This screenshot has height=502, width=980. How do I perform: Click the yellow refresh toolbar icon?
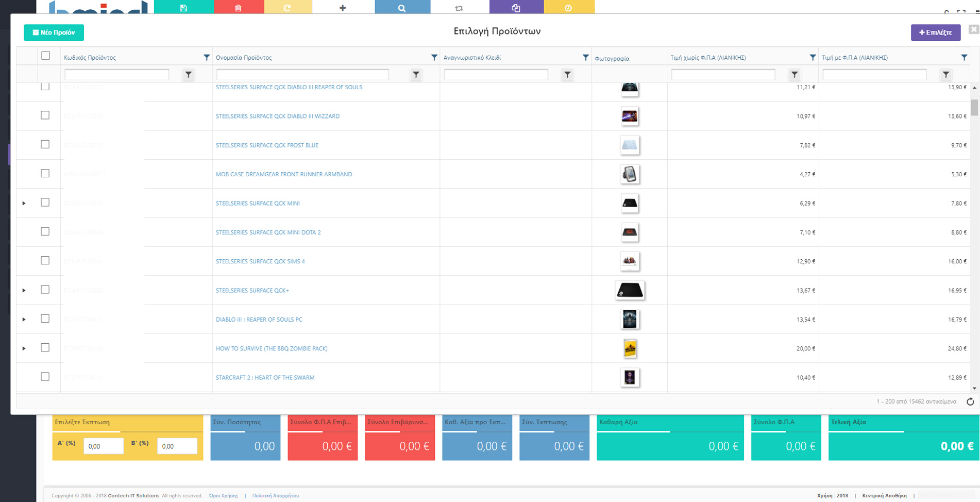point(288,7)
